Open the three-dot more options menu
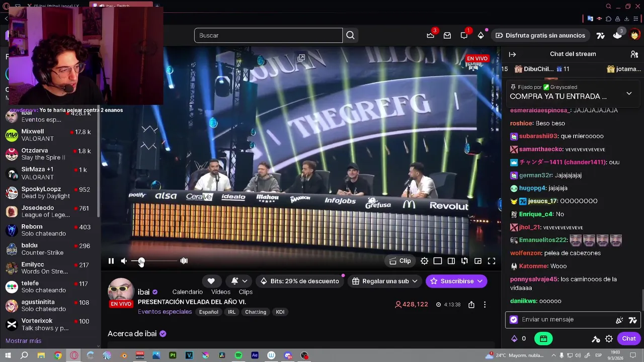The width and height of the screenshot is (644, 362). tap(485, 305)
